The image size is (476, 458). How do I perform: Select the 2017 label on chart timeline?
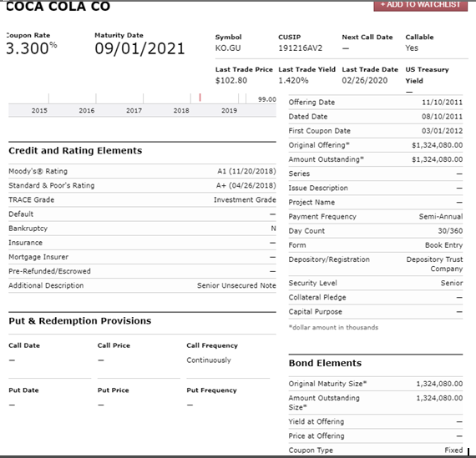[134, 110]
